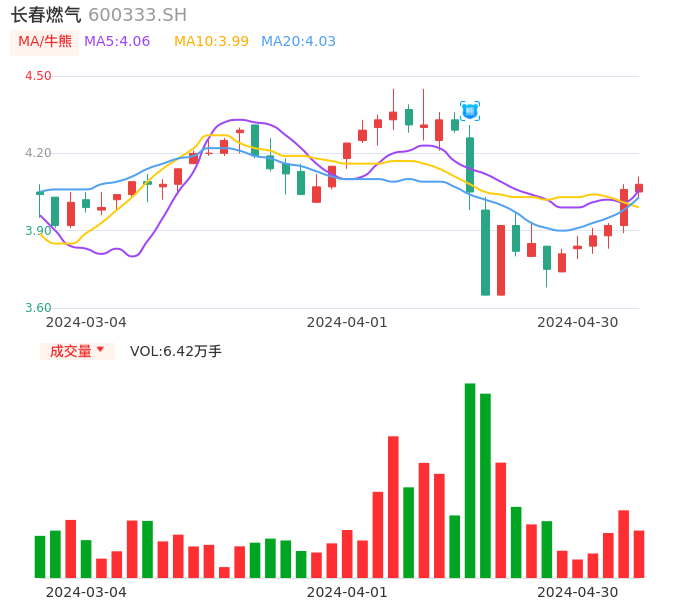This screenshot has height=606, width=686.
Task: Click the last red volume bar
Action: [639, 554]
